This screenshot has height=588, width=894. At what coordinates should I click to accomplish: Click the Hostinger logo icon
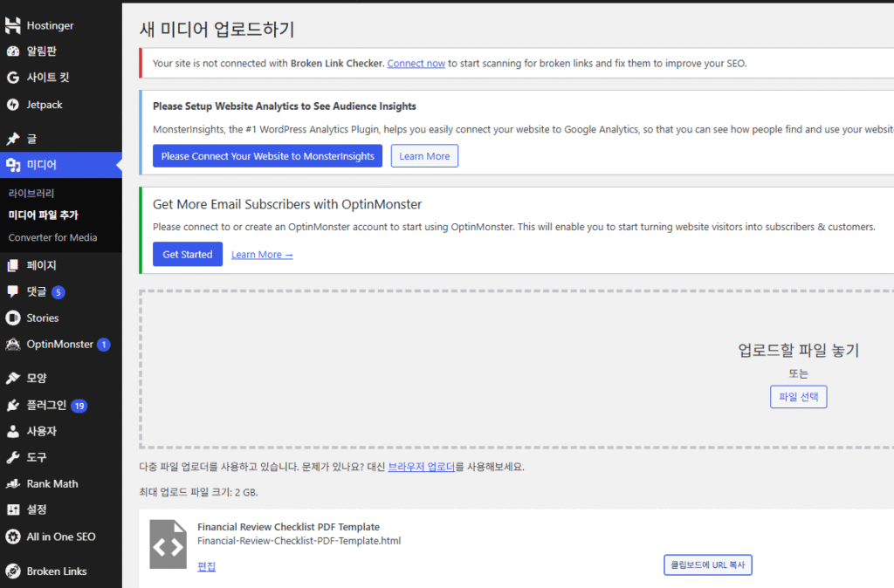point(12,25)
